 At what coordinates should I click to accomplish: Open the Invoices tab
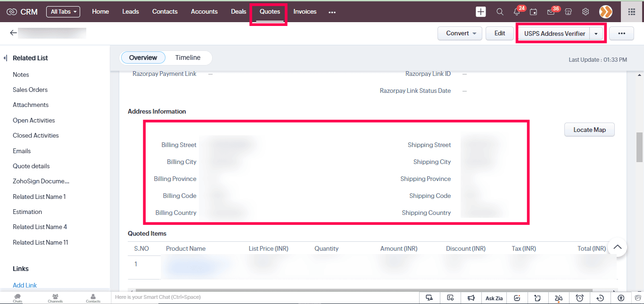(305, 11)
